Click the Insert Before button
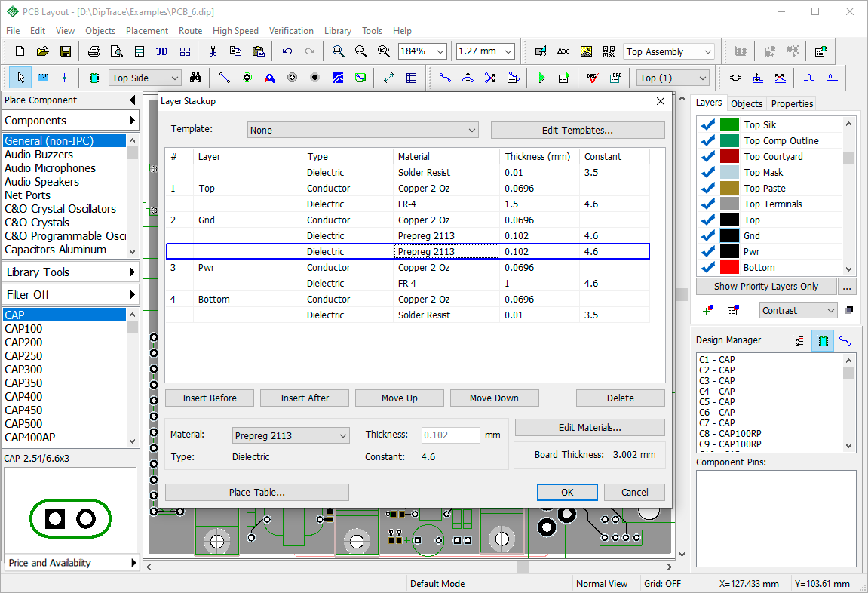Screen dimensions: 868x593 click(209, 398)
